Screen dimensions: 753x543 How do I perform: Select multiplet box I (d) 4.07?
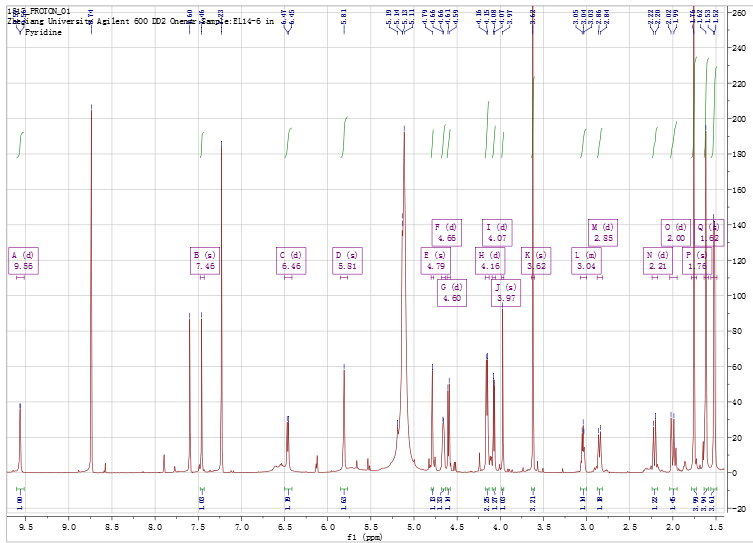point(498,233)
